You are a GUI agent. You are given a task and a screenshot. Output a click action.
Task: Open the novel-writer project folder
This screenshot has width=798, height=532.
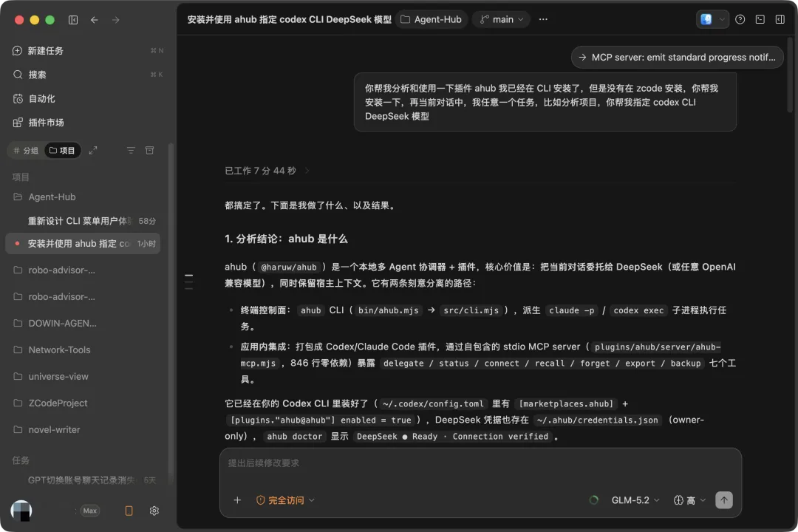click(84, 430)
